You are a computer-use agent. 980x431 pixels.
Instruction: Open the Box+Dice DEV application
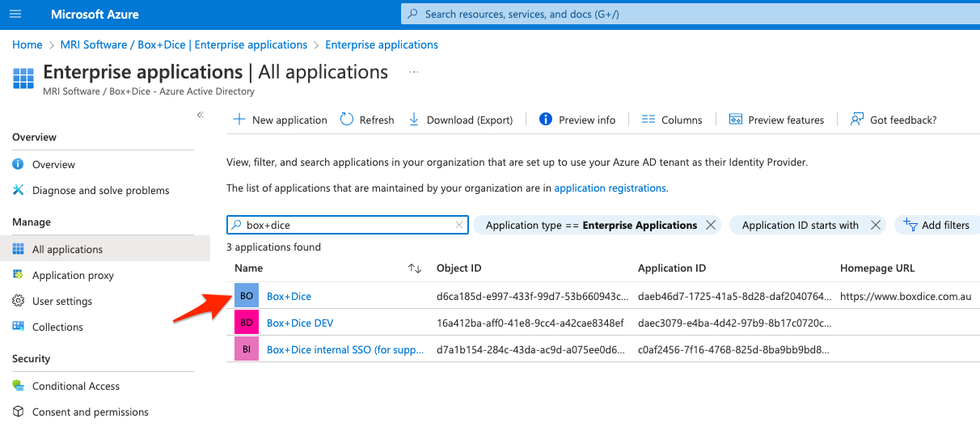pos(300,323)
